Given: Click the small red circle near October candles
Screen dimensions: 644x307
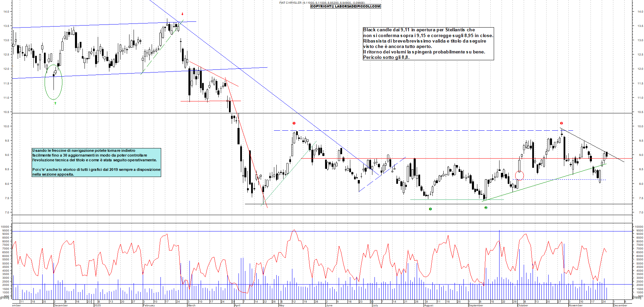Looking at the screenshot, I should (519, 175).
